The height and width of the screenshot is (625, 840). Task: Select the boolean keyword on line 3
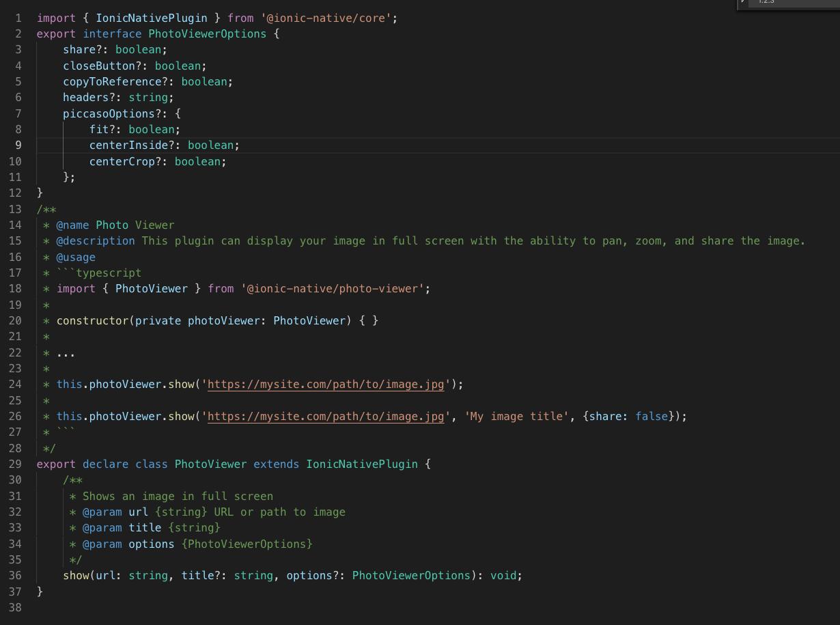coord(139,49)
